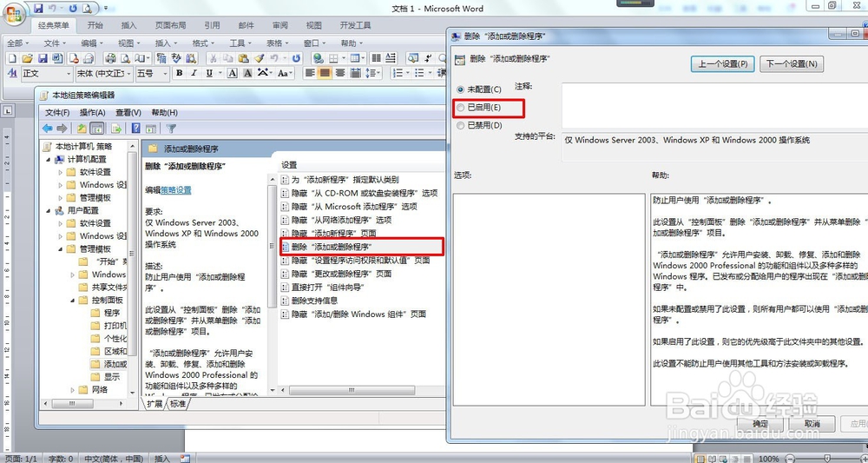The width and height of the screenshot is (868, 463).
Task: Open the 全部 classic menu dropdown
Action: tap(17, 43)
